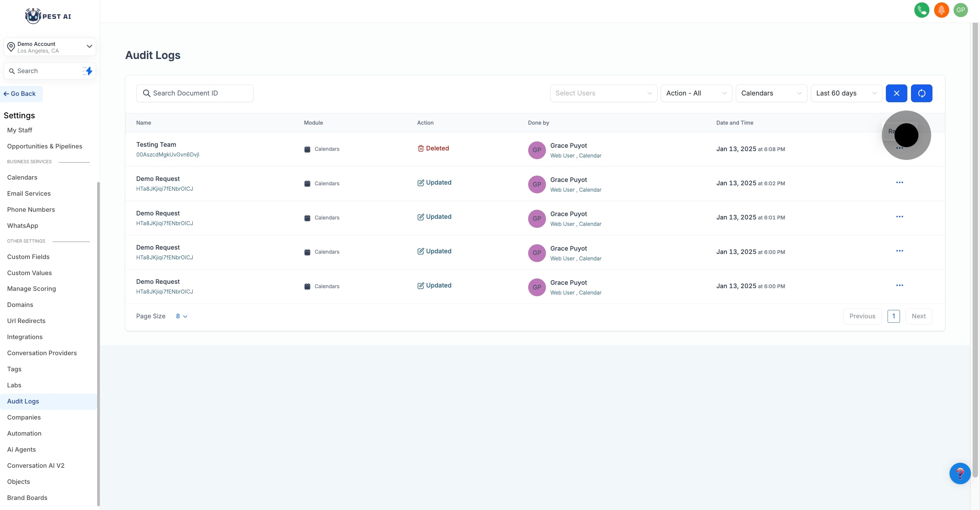Click the document ID 00AszcdMgkUvGvn6DvjI link
The image size is (980, 510).
167,154
